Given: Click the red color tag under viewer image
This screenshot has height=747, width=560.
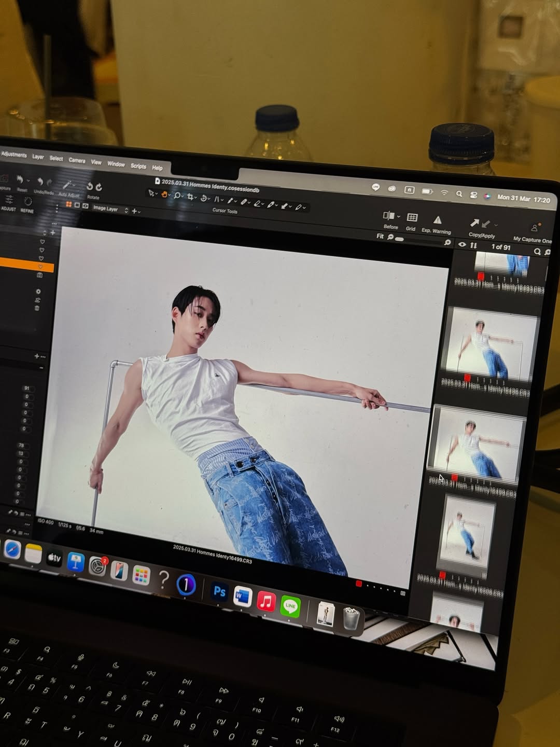Looking at the screenshot, I should (358, 584).
